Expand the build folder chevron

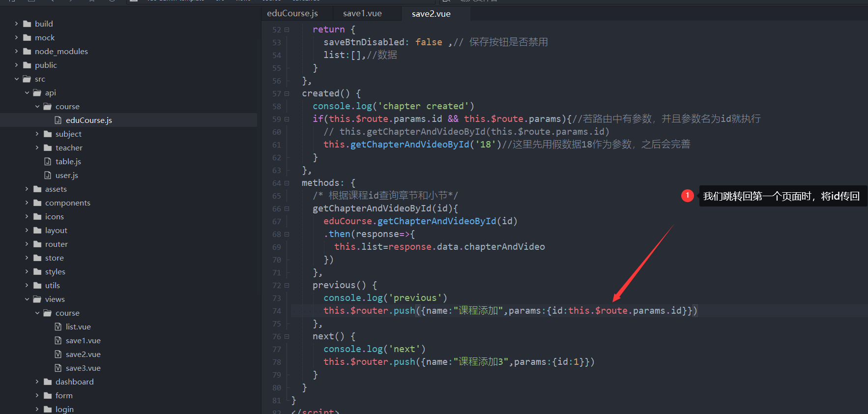click(16, 24)
